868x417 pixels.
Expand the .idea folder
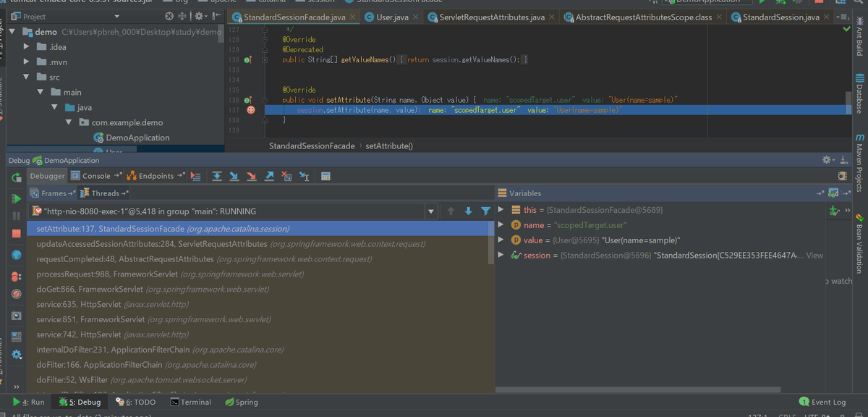[x=27, y=47]
